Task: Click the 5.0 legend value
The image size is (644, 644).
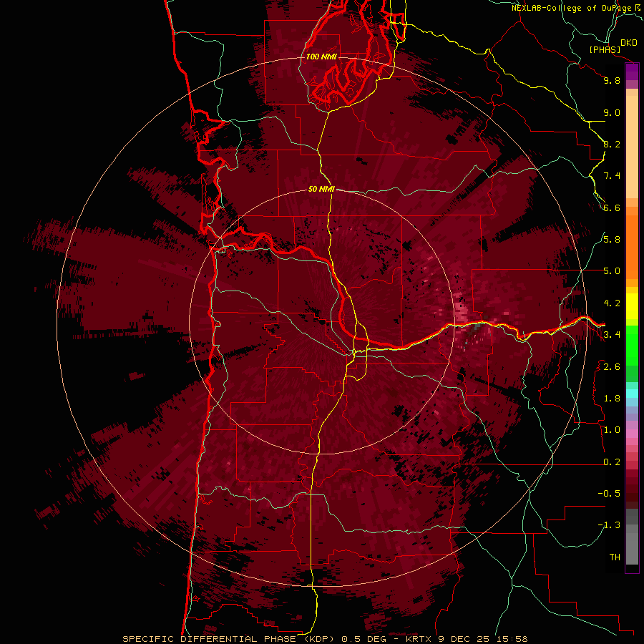Action: point(612,271)
